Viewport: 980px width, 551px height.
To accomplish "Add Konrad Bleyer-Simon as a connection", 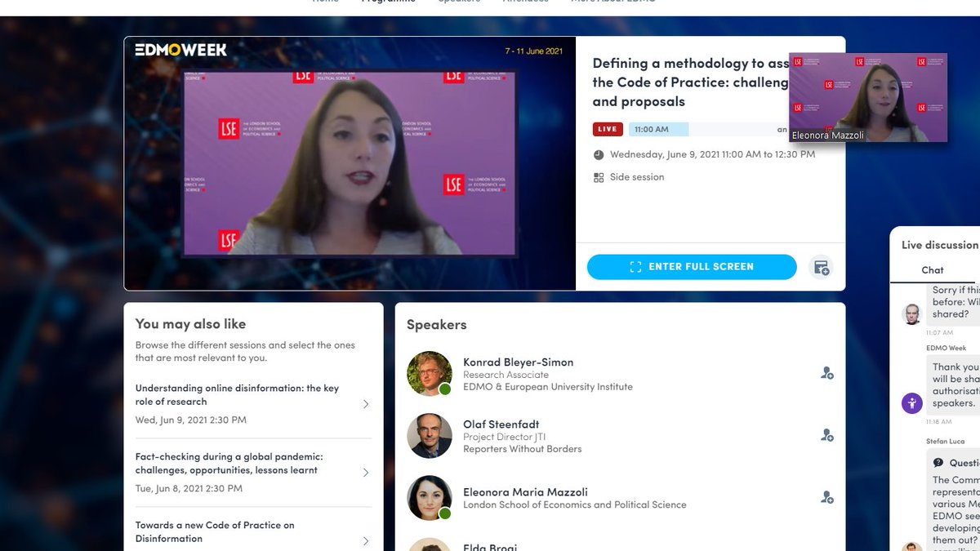I will click(826, 373).
